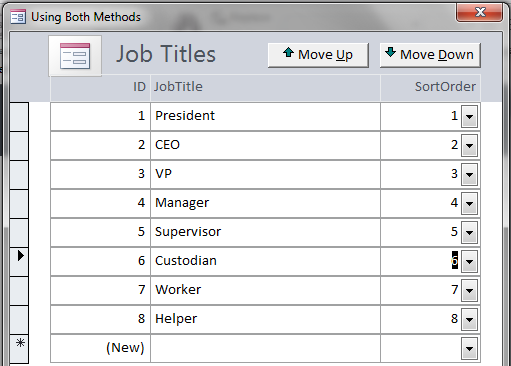Click the ID field showing 2
511x366 pixels.
[100, 146]
